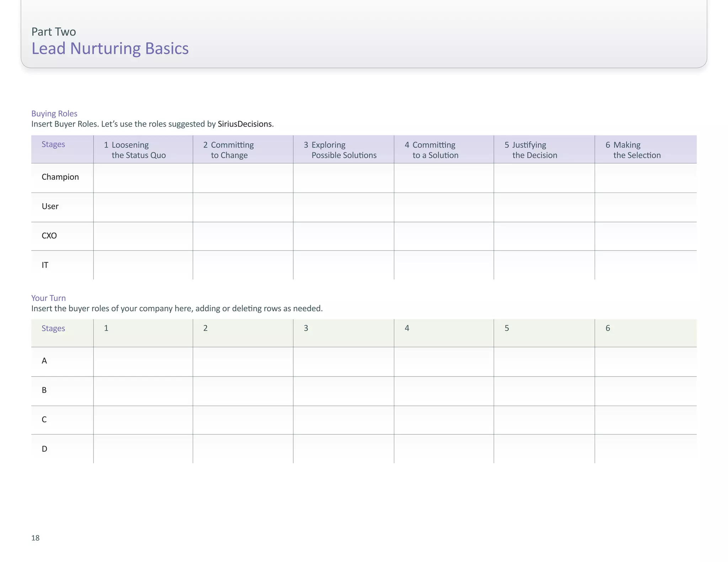Click the 'CXO' row label
The height and width of the screenshot is (562, 728).
tap(49, 236)
